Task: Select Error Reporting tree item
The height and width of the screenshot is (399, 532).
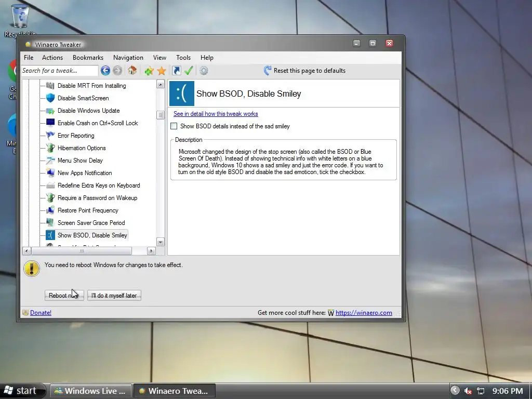Action: [76, 136]
